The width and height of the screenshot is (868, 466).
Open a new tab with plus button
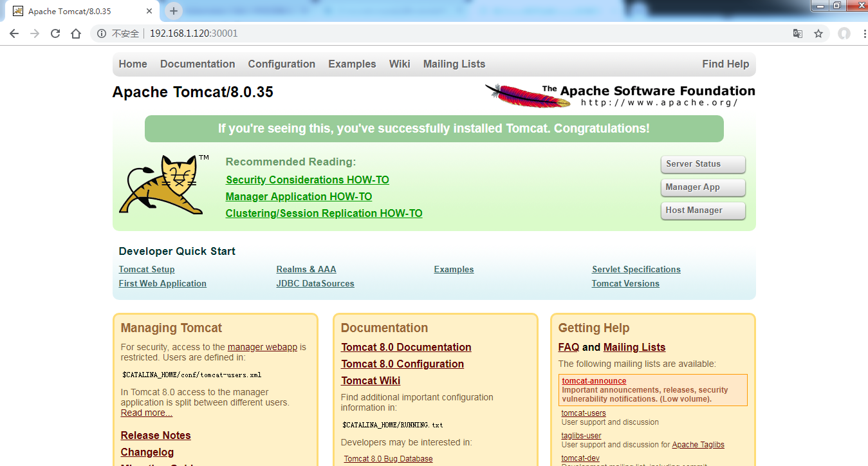tap(174, 11)
